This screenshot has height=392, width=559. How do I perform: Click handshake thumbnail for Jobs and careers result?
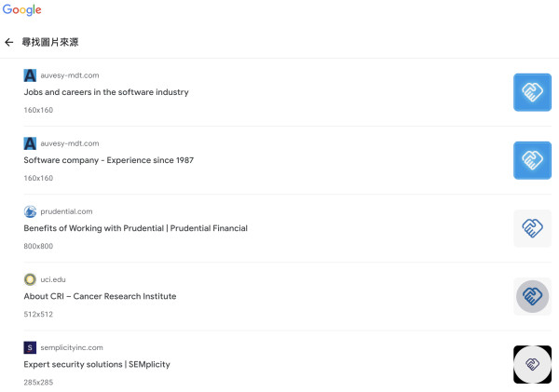click(x=532, y=92)
